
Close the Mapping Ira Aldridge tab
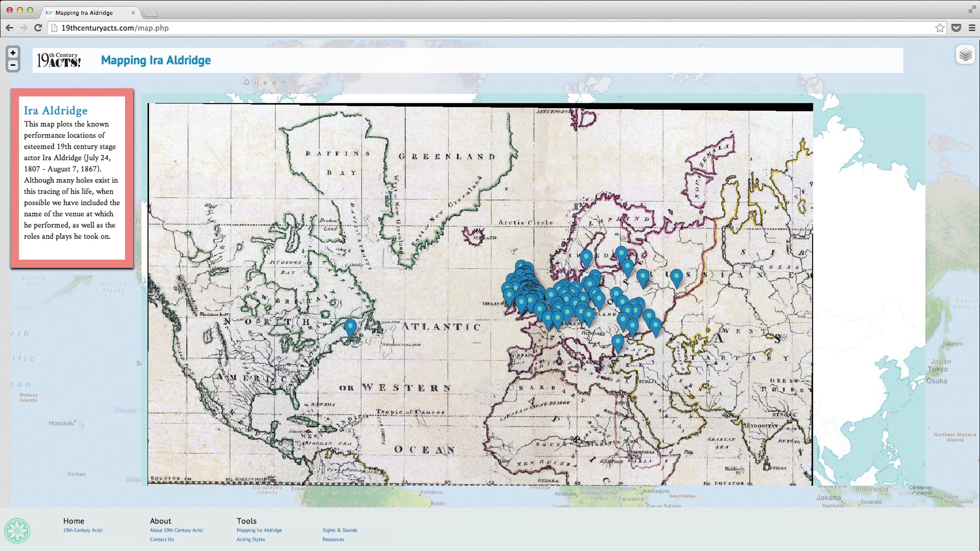click(x=133, y=13)
